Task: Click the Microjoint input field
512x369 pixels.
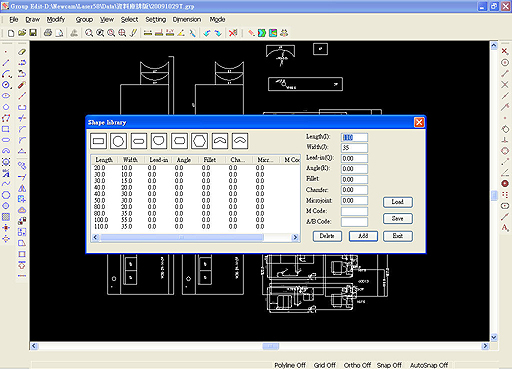Action: pyautogui.click(x=354, y=200)
